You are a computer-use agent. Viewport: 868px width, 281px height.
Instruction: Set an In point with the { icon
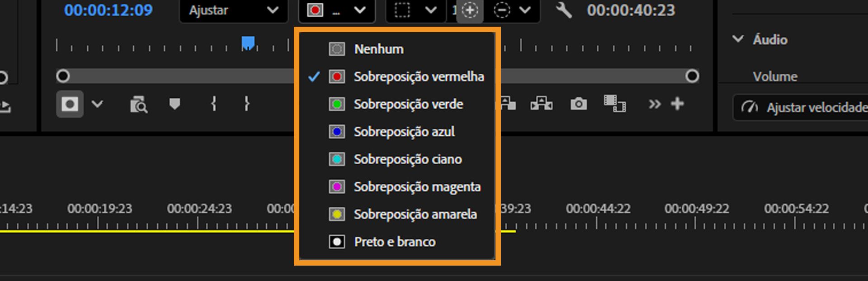coord(212,104)
